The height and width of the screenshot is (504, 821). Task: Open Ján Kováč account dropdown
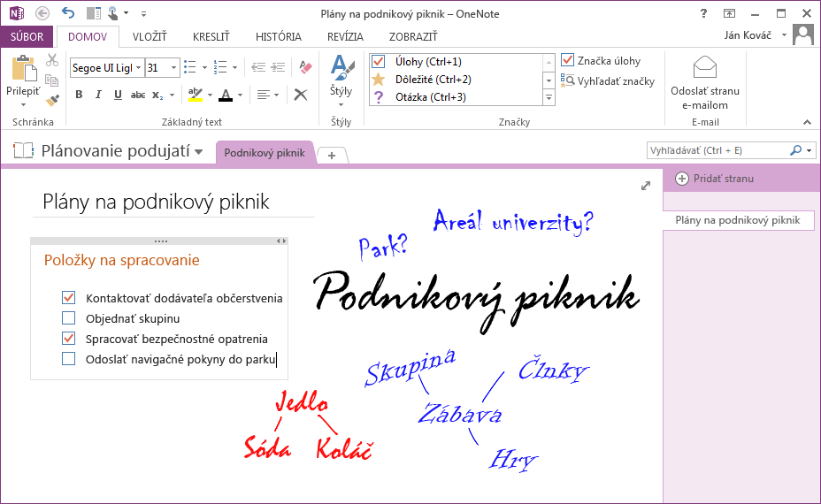[x=785, y=35]
